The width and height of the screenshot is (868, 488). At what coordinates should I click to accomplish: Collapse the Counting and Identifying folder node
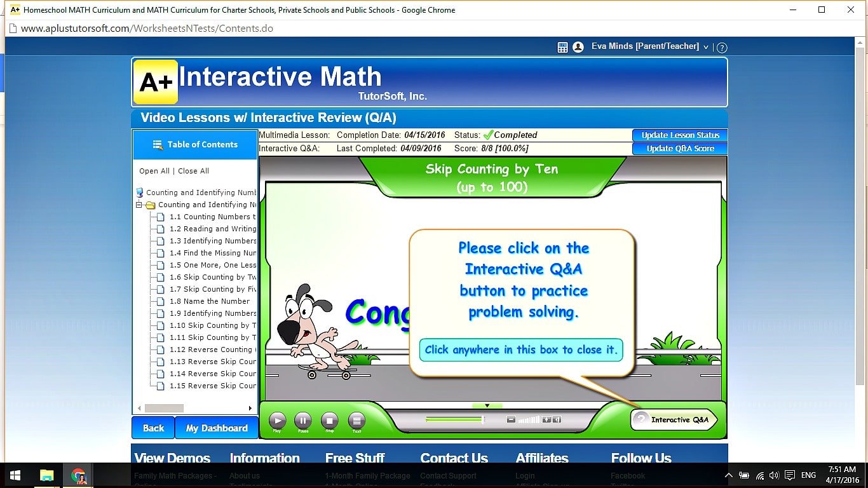[x=139, y=205]
